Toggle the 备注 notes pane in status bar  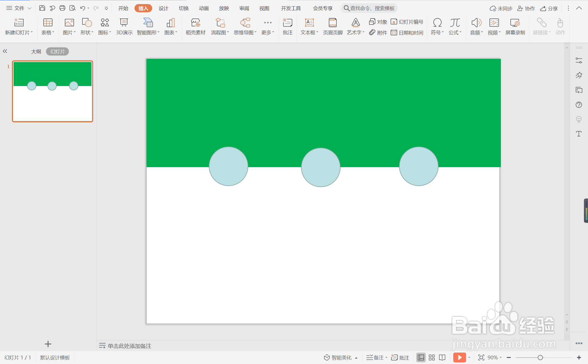pyautogui.click(x=375, y=357)
